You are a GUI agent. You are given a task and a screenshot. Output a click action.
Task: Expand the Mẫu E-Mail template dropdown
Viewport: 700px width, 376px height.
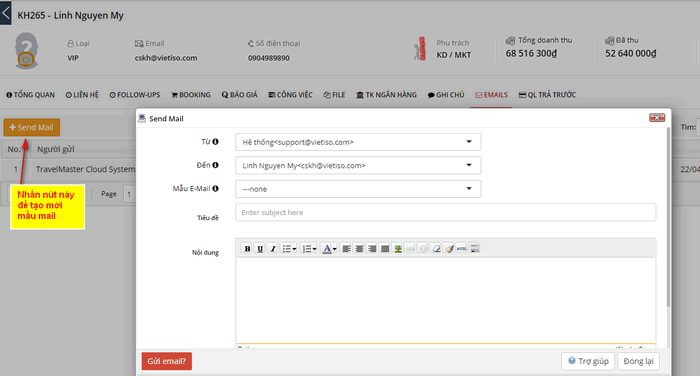[x=358, y=189]
